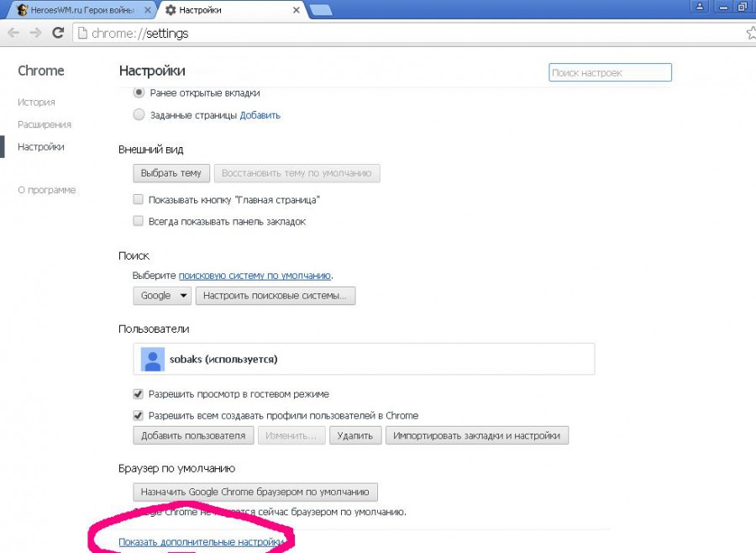This screenshot has height=553, width=756.
Task: Click the page icon in address bar
Action: 82,33
